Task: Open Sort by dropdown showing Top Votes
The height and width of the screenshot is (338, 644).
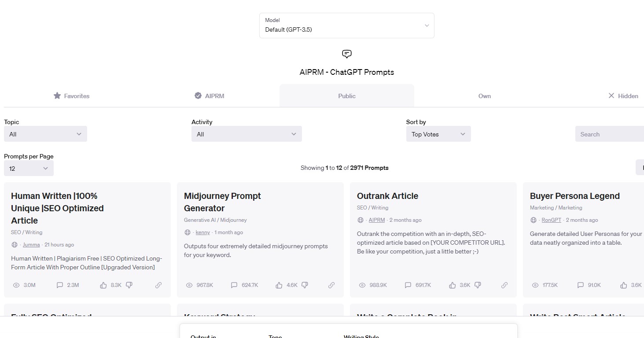Action: [x=438, y=134]
